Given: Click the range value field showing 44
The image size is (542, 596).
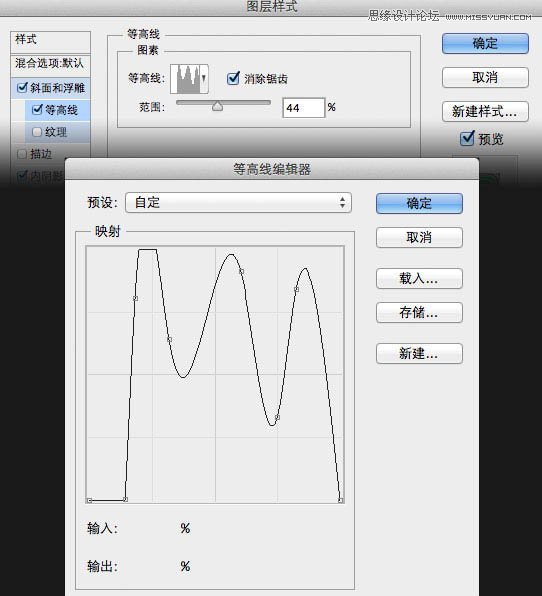Looking at the screenshot, I should pyautogui.click(x=304, y=108).
